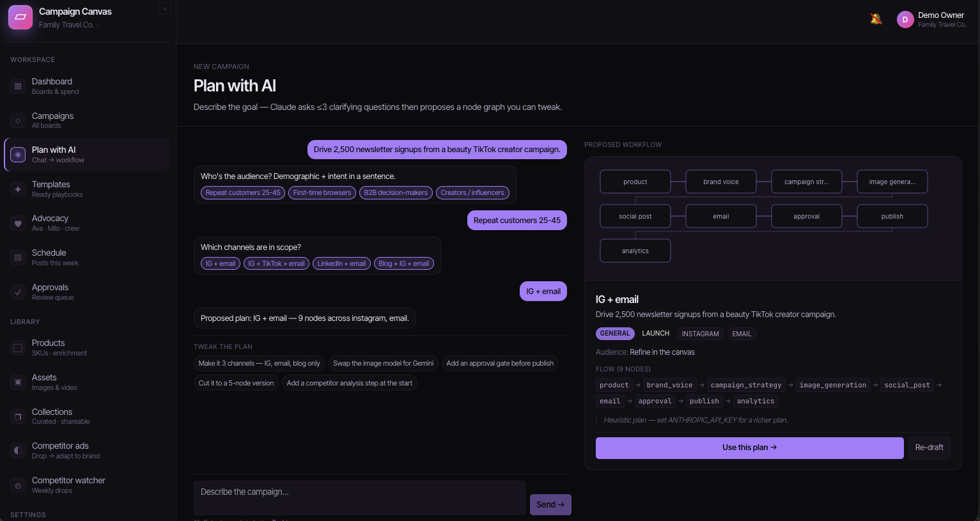Click the 'campaign_strategy' flow tag
980x521 pixels.
pyautogui.click(x=746, y=385)
